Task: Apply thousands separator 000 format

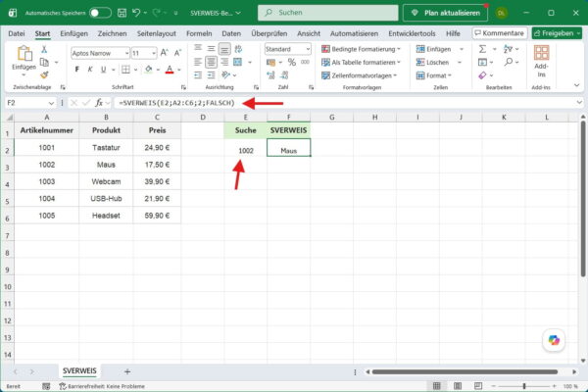Action: tap(305, 63)
